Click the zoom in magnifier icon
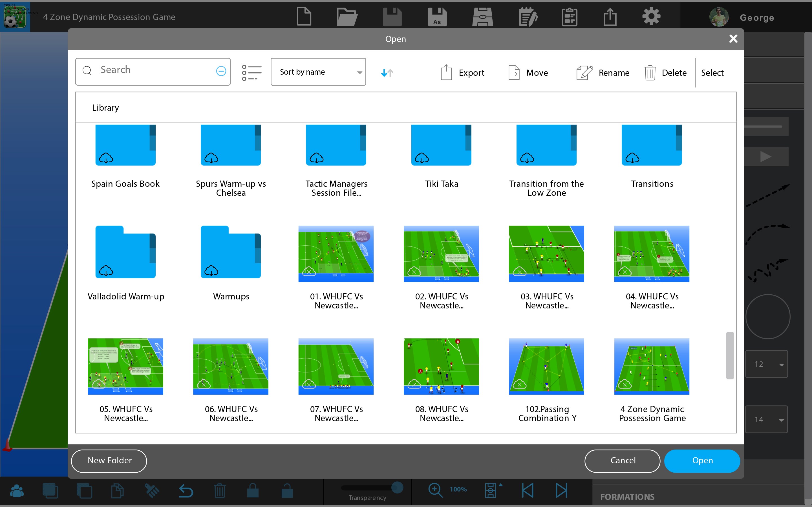 click(x=435, y=490)
